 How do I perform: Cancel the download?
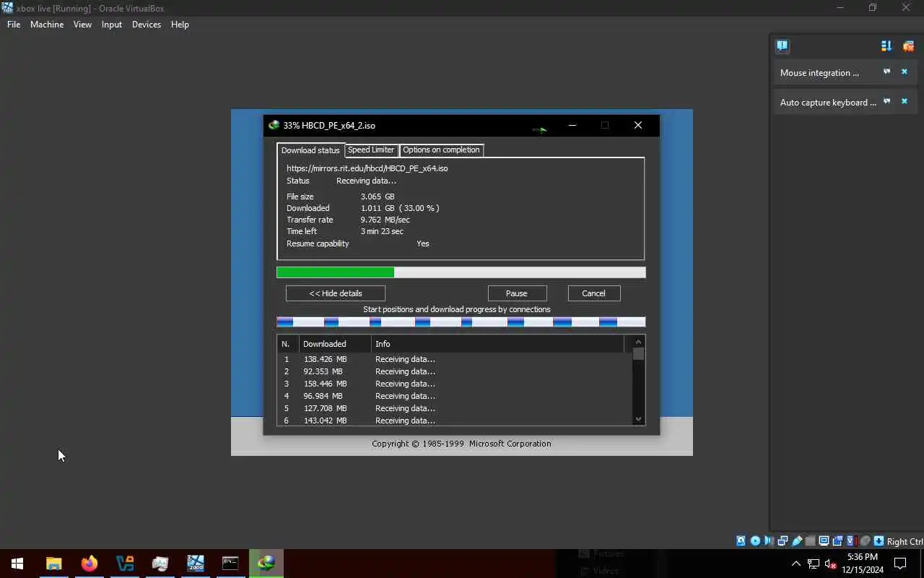[594, 293]
